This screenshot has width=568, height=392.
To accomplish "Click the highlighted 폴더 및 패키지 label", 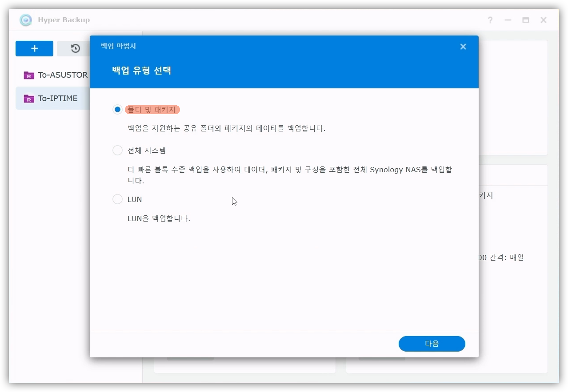I will pos(152,110).
